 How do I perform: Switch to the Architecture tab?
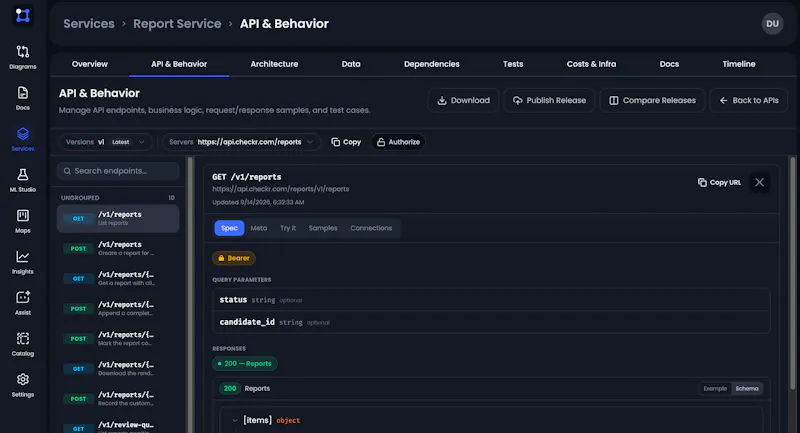pyautogui.click(x=274, y=64)
